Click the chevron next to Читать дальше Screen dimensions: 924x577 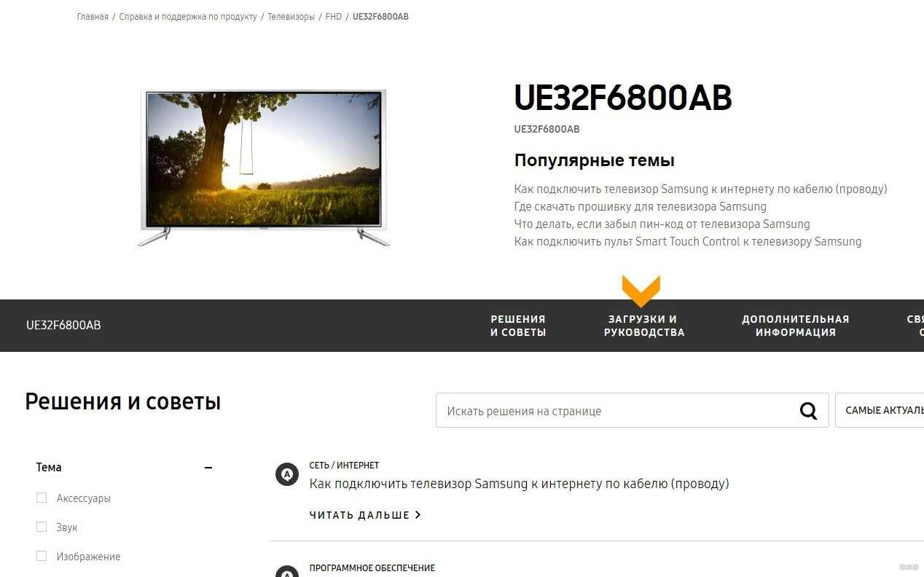418,514
